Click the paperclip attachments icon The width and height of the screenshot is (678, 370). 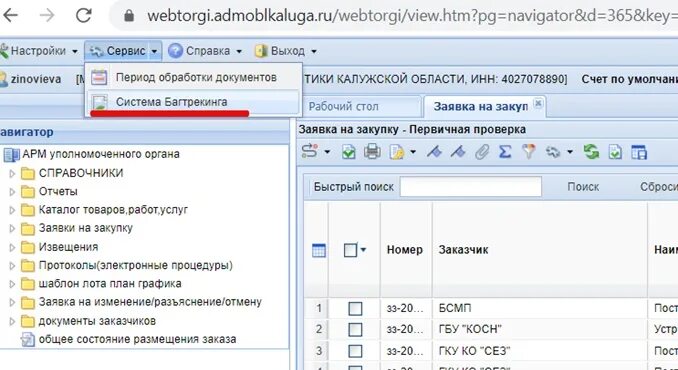[482, 152]
